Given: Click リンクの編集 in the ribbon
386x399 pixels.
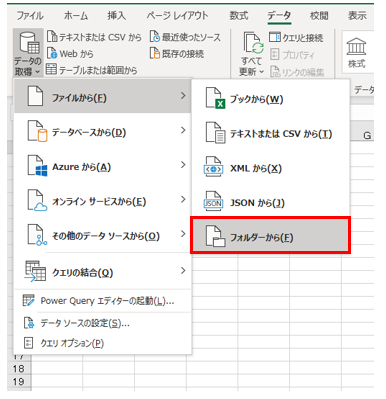Looking at the screenshot, I should pos(297,72).
